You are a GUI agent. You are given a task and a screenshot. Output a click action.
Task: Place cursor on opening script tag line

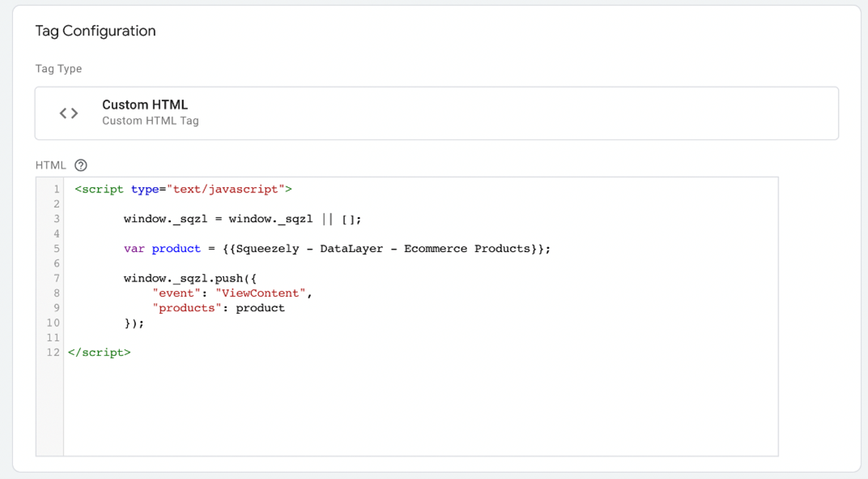[x=183, y=190]
